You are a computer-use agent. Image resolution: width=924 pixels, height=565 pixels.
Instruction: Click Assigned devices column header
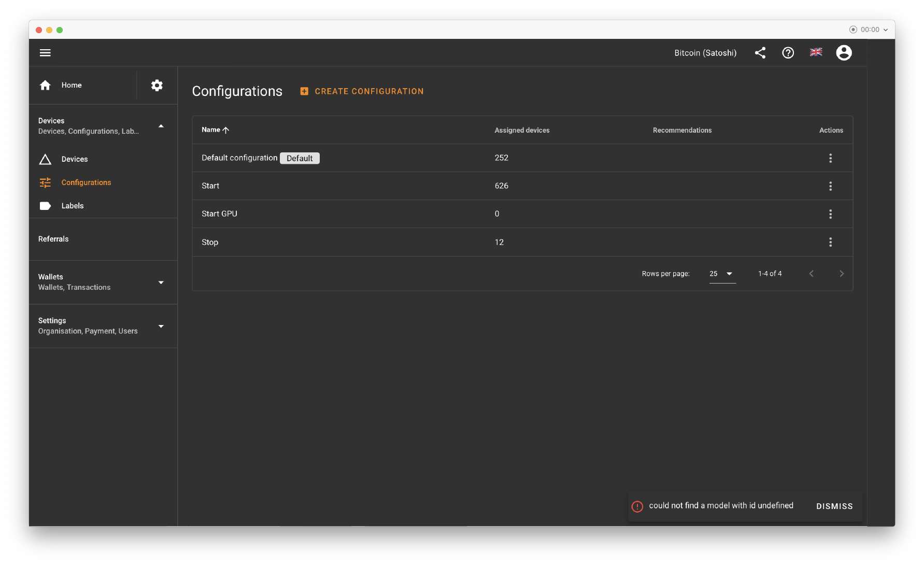(522, 130)
